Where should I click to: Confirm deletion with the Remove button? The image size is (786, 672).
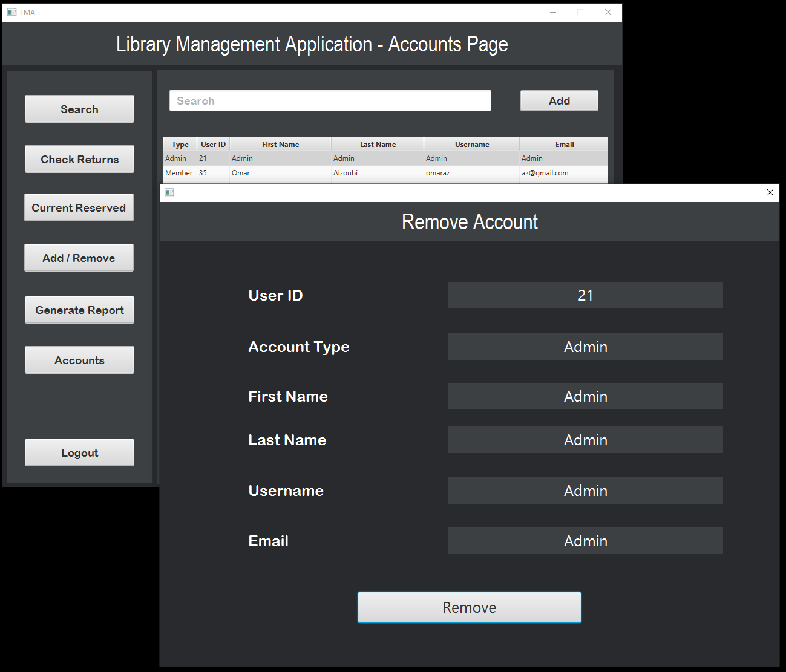pyautogui.click(x=470, y=607)
